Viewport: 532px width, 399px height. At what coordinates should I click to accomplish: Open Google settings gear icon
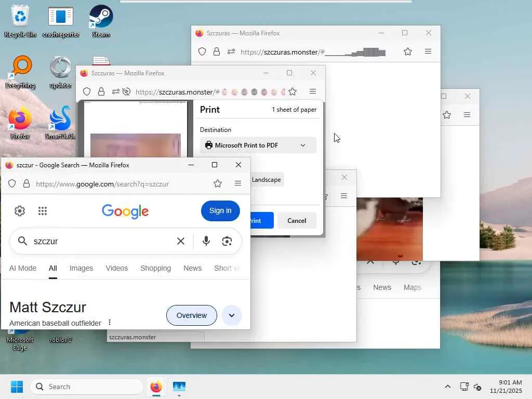(20, 211)
